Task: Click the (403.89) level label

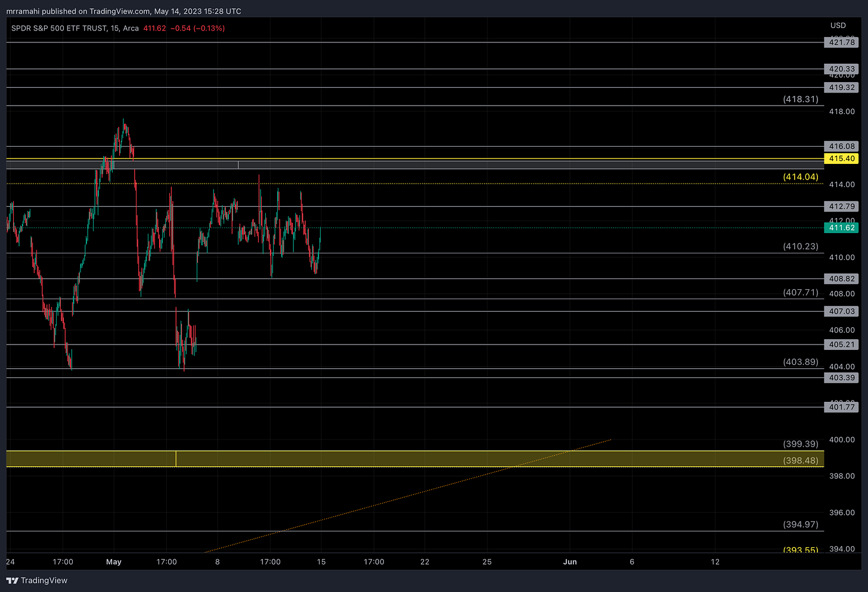Action: coord(801,362)
